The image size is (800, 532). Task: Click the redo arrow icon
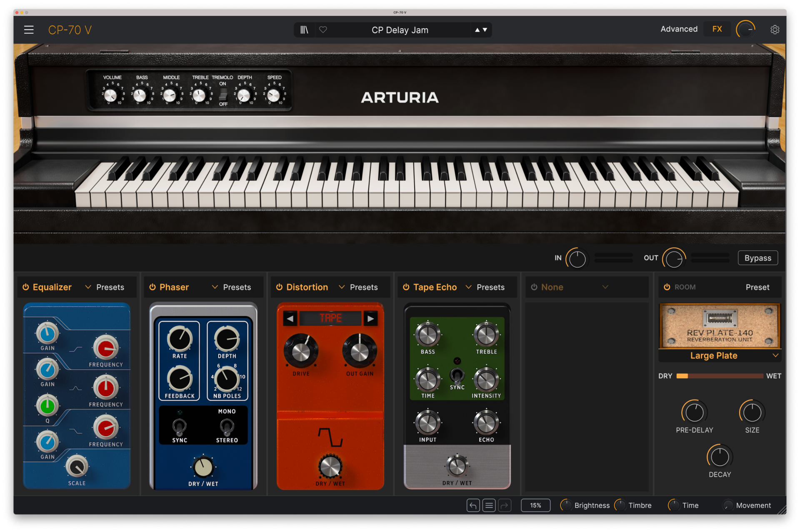click(505, 505)
